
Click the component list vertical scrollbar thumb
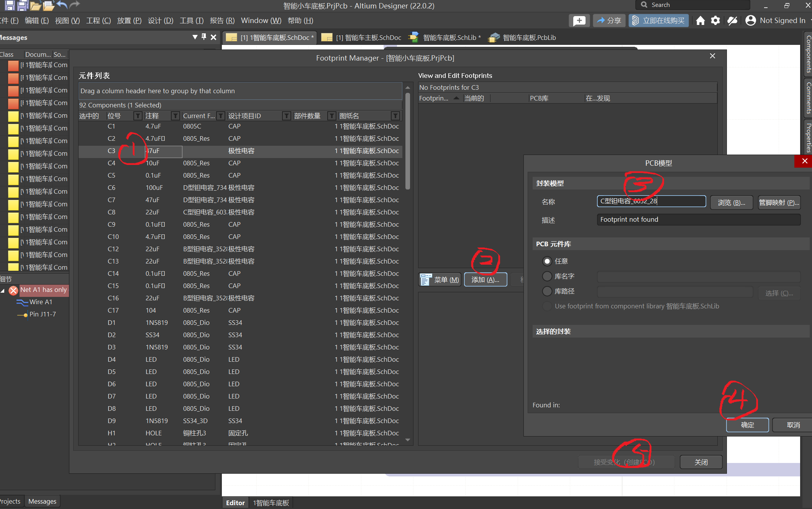tap(408, 142)
